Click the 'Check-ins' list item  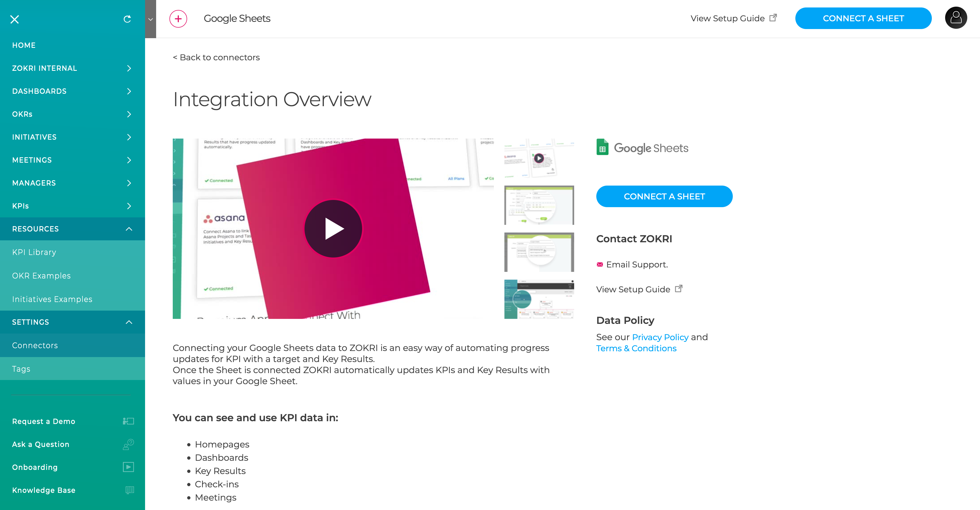[217, 484]
